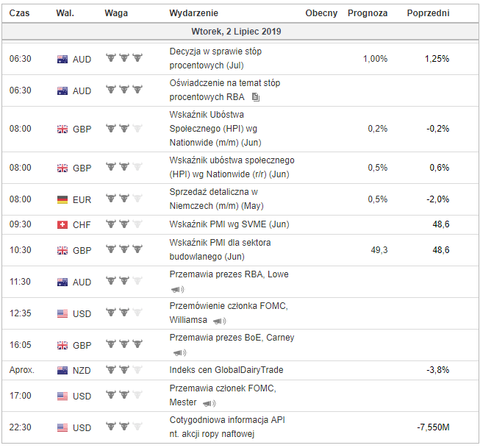Open Wskaźnik PMI wg SVME event
This screenshot has height=448, width=480.
(x=229, y=224)
